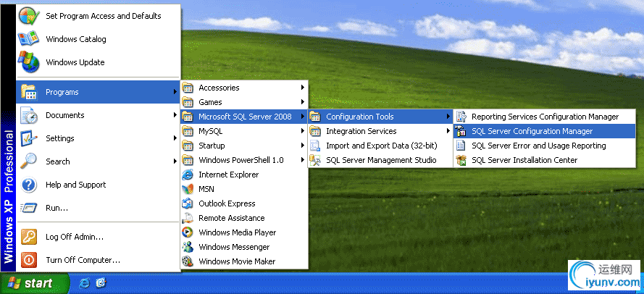Expand the Integration Services submenu arrow

[448, 131]
